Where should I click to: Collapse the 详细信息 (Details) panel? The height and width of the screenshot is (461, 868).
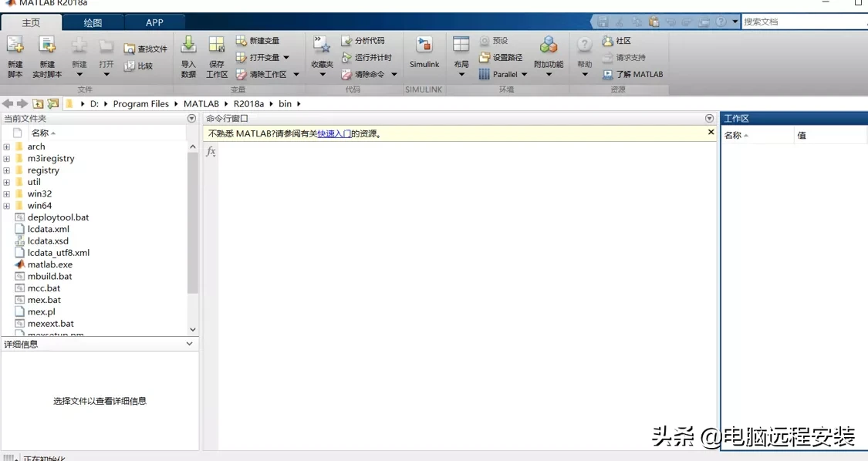(x=189, y=344)
